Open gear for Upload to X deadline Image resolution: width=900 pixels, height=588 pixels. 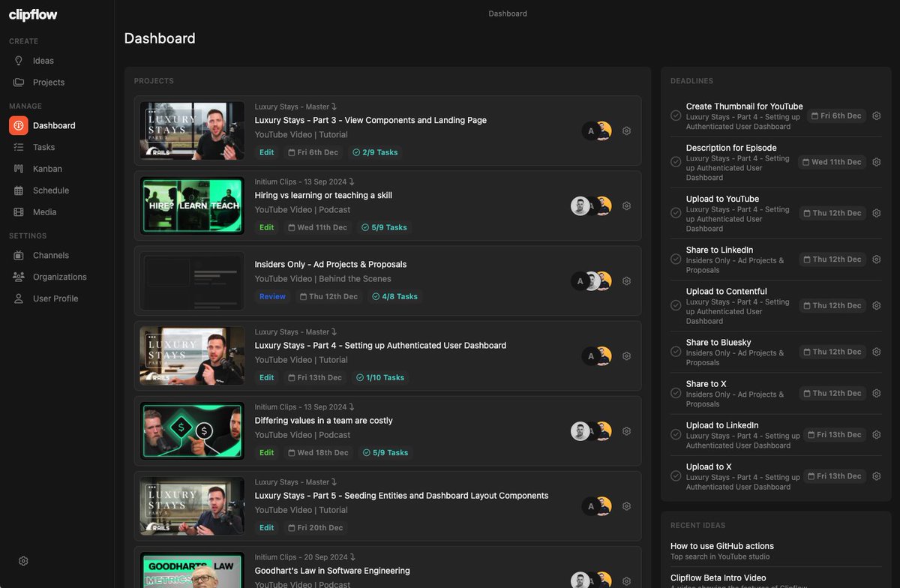[x=876, y=476]
